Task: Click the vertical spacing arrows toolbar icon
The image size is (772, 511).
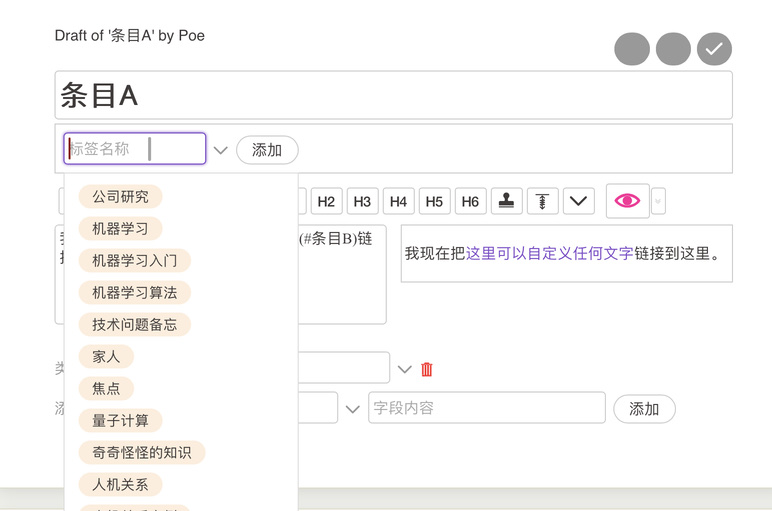Action: click(543, 201)
